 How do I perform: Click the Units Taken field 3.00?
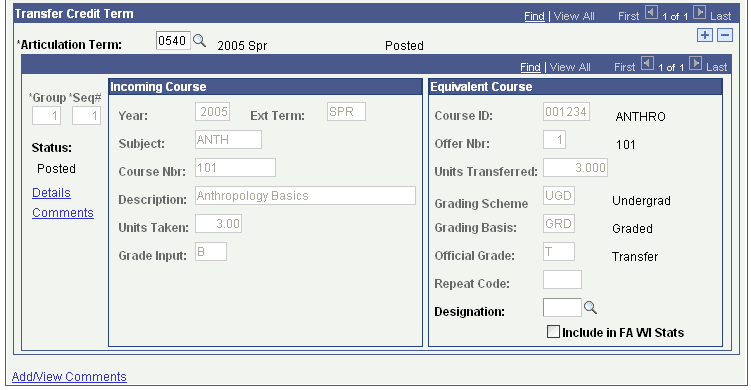(x=218, y=224)
